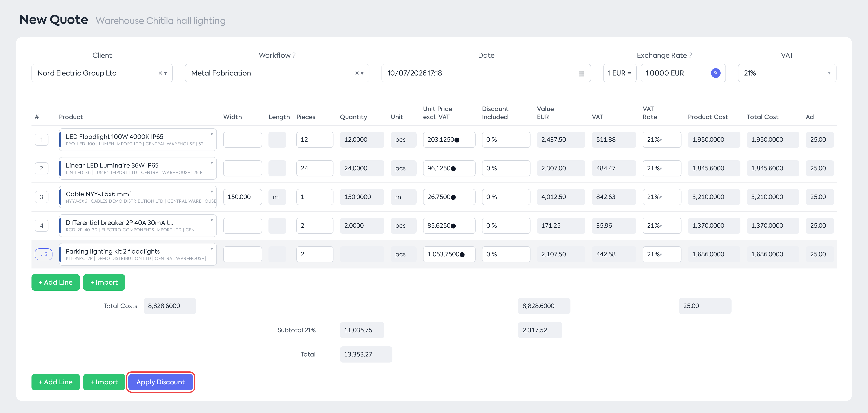Click the exchange rate edit pencil icon
The width and height of the screenshot is (868, 413).
point(715,73)
